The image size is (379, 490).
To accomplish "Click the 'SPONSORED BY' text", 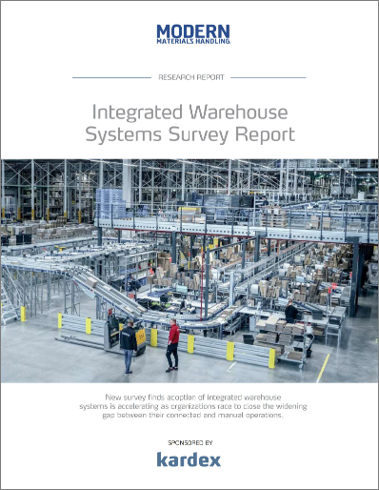I will click(x=190, y=443).
